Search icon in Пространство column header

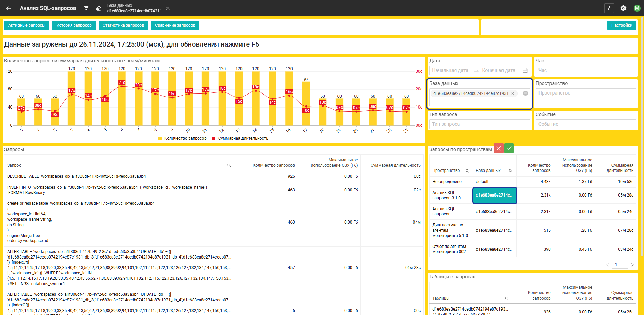(467, 171)
